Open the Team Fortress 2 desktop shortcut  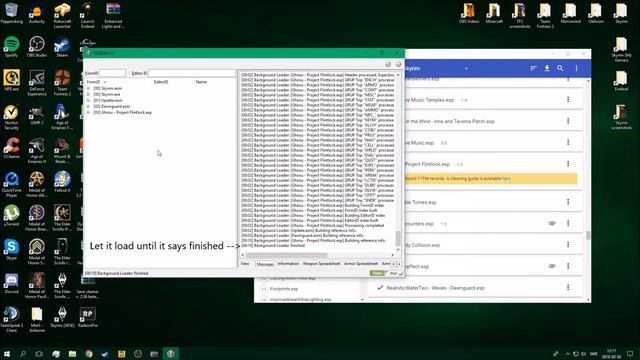[x=62, y=83]
